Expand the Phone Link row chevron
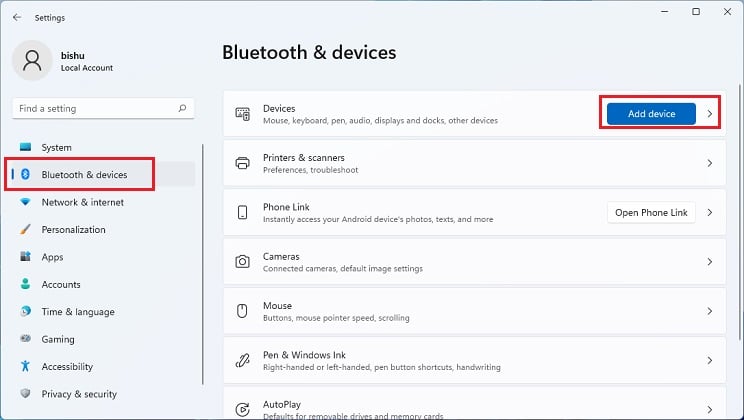 (x=709, y=213)
